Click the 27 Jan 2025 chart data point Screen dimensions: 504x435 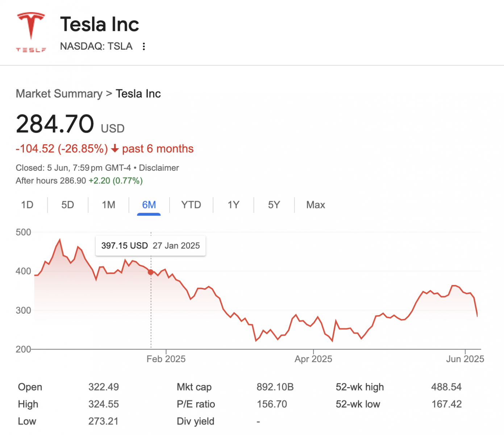click(x=151, y=272)
